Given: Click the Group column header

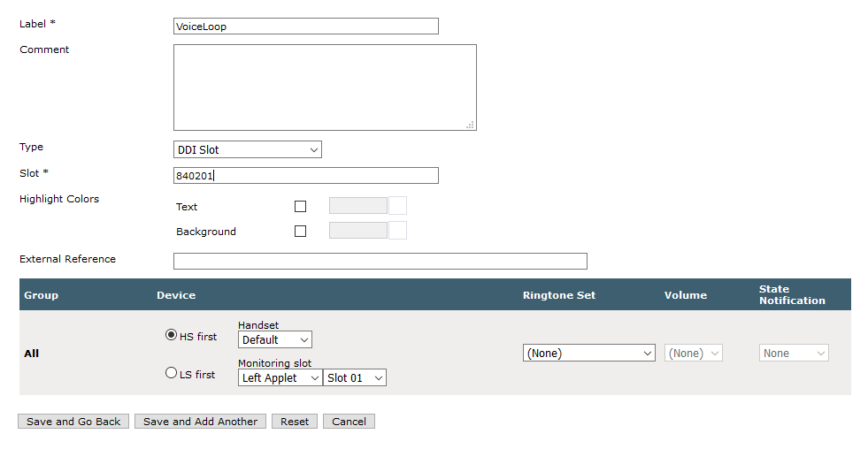Looking at the screenshot, I should coord(41,295).
